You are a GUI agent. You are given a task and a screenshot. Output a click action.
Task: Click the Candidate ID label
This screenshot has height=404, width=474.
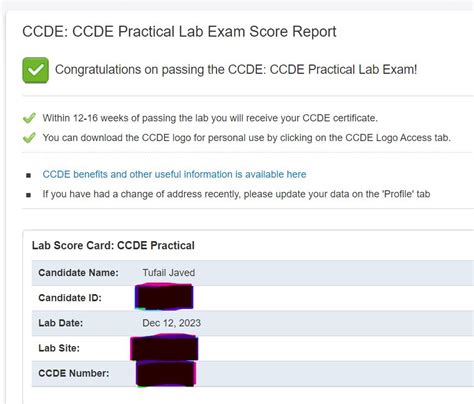[70, 298]
